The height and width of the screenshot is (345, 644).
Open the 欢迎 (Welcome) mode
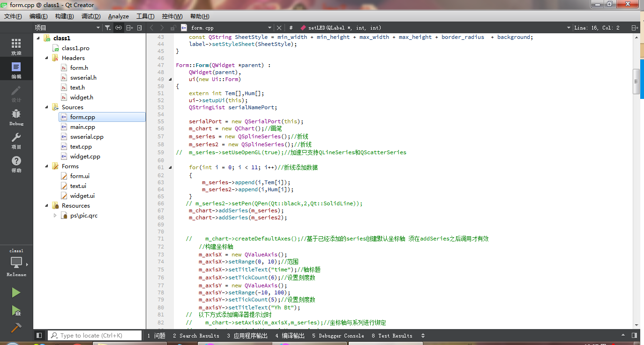tap(16, 47)
